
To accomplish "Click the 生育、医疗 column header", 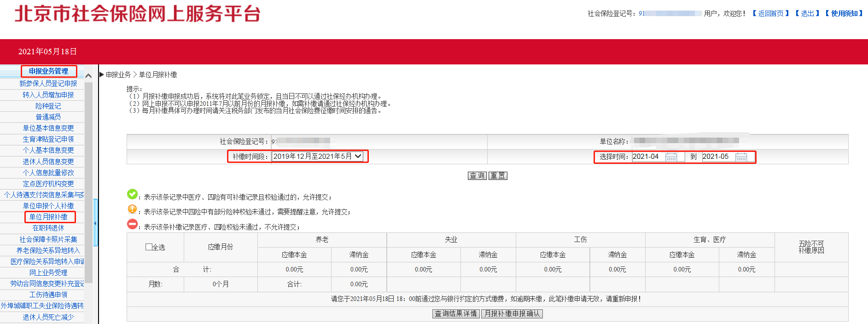I will 710,240.
